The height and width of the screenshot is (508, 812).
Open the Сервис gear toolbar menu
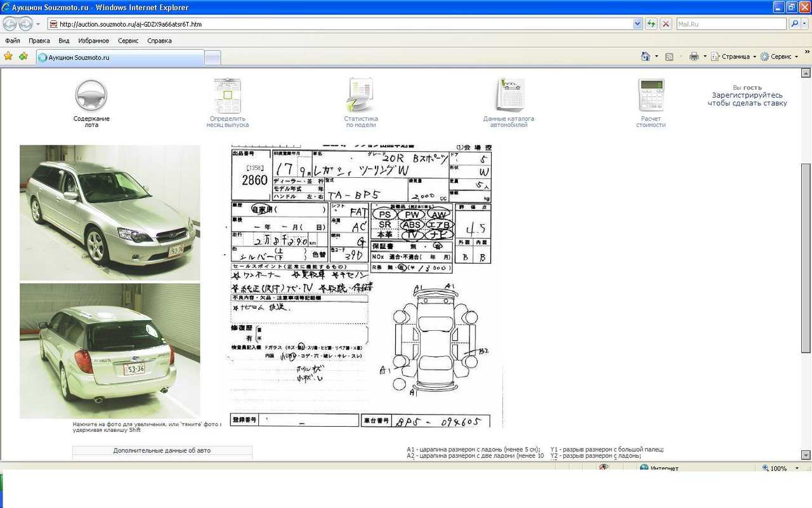[x=780, y=57]
